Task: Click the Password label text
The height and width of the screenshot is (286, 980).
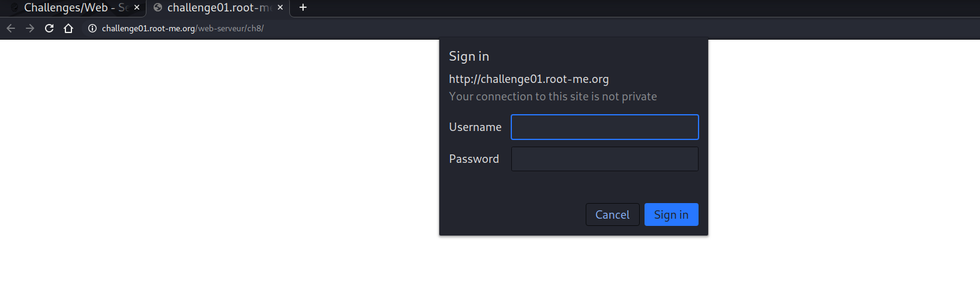Action: point(473,159)
